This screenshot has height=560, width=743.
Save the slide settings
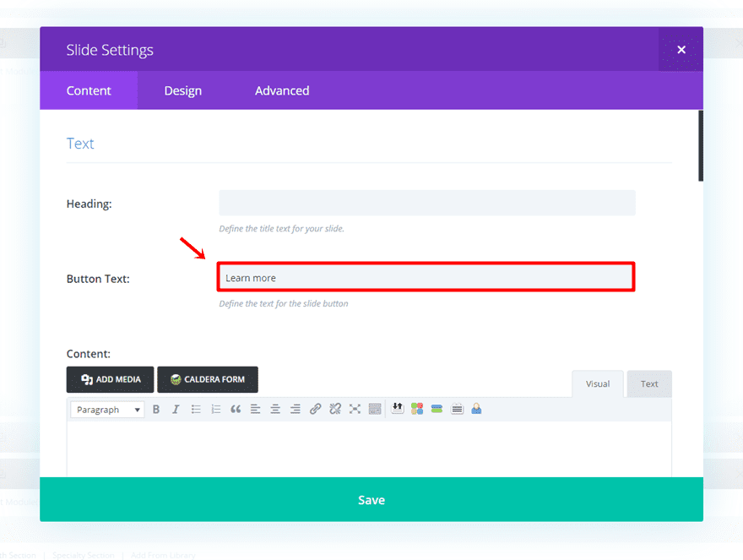coord(371,500)
